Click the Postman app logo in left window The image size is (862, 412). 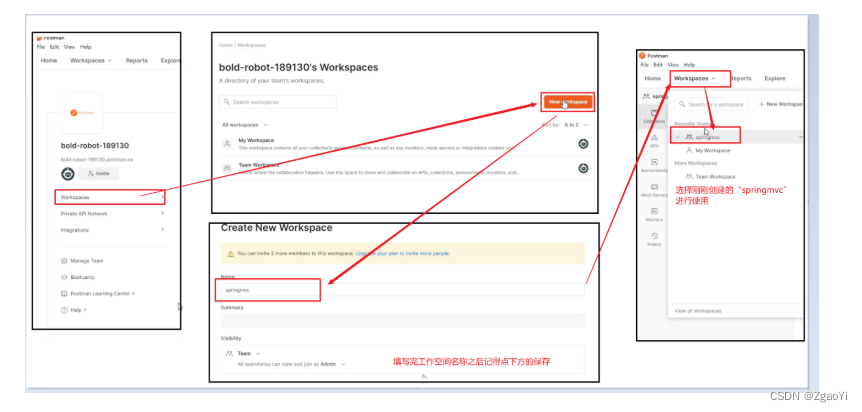point(39,39)
